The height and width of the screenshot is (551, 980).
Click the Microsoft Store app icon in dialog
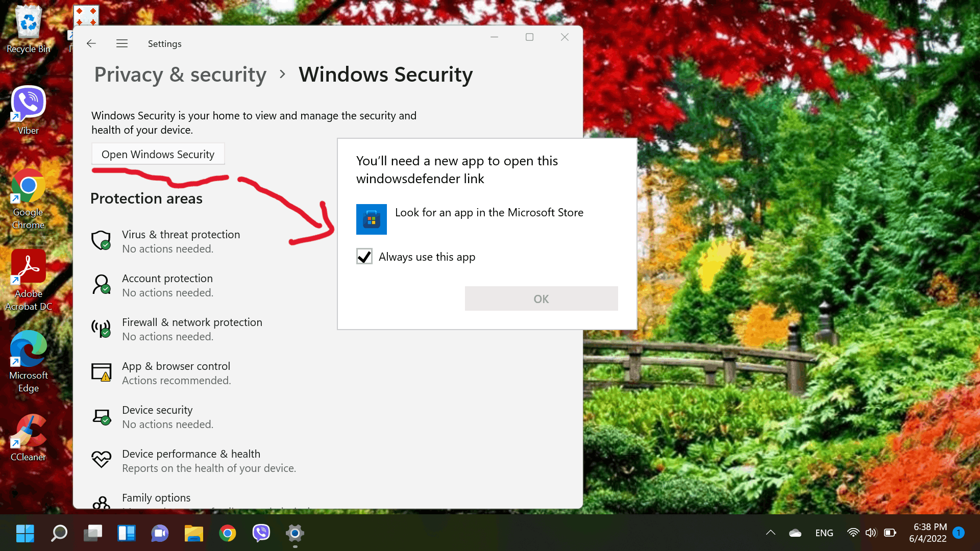pyautogui.click(x=372, y=219)
